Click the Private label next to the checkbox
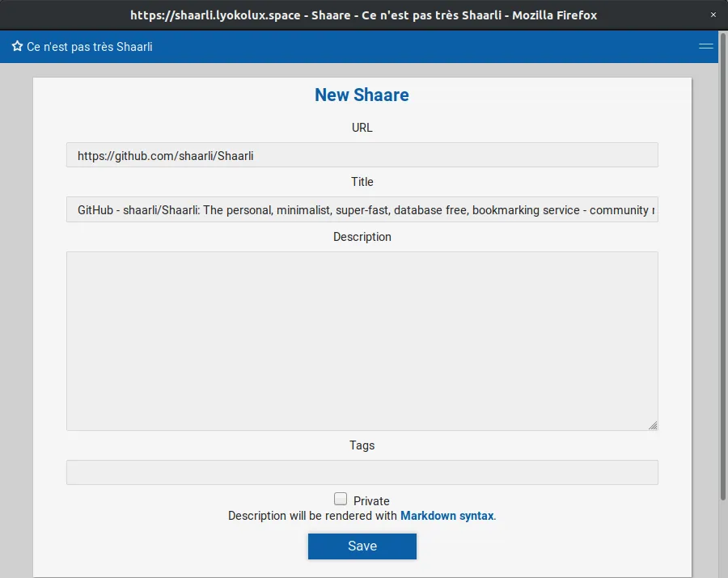This screenshot has width=728, height=578. click(x=370, y=500)
